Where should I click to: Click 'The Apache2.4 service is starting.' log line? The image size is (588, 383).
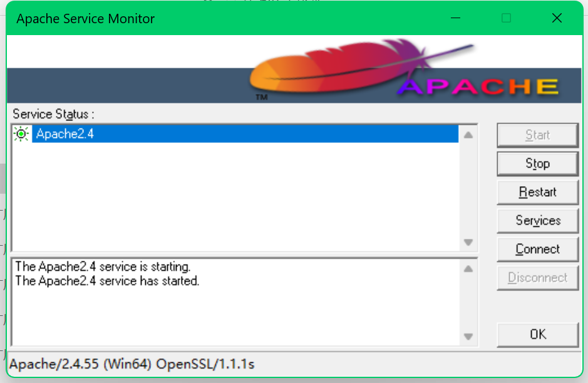pyautogui.click(x=103, y=266)
